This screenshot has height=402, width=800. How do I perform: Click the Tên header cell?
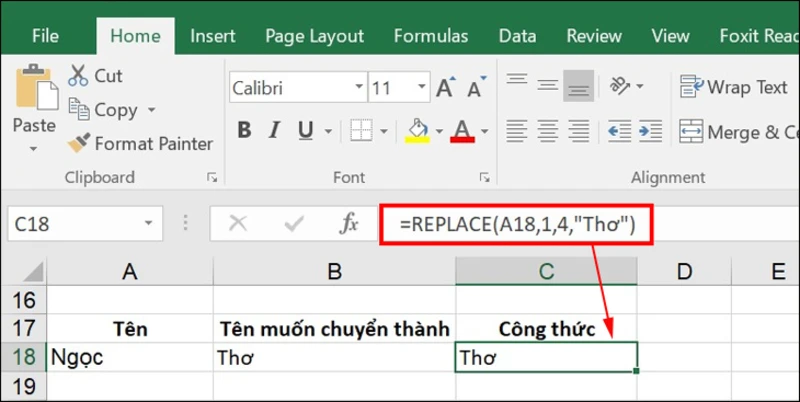click(130, 329)
